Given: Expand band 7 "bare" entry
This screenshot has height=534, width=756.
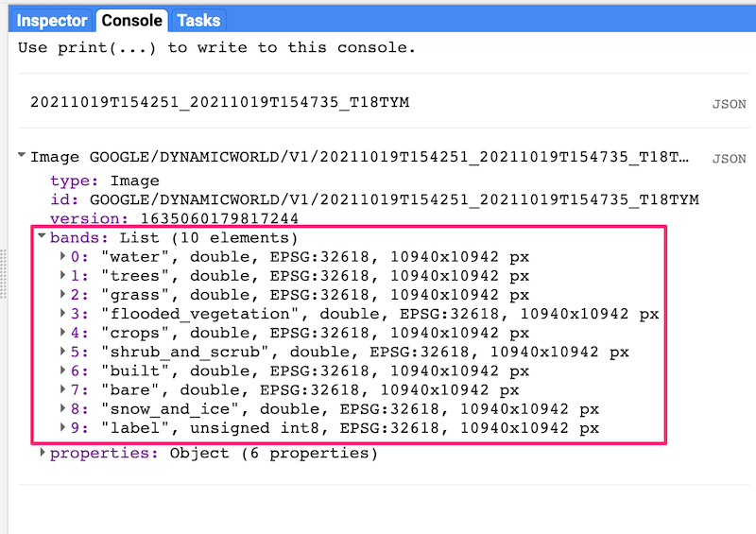Looking at the screenshot, I should (63, 389).
